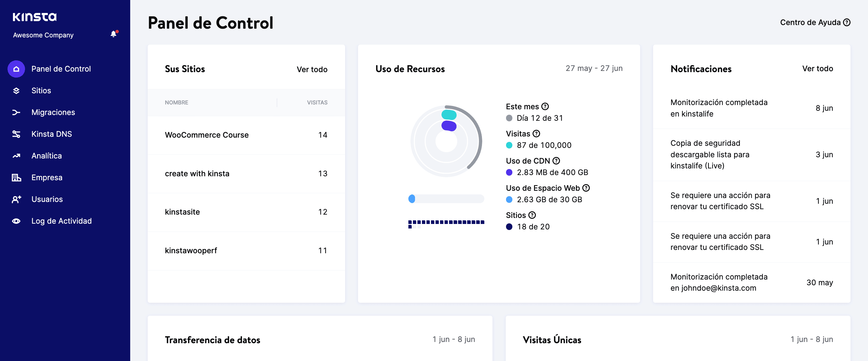Click the Analítica trend icon
Viewport: 868px width, 361px height.
16,156
